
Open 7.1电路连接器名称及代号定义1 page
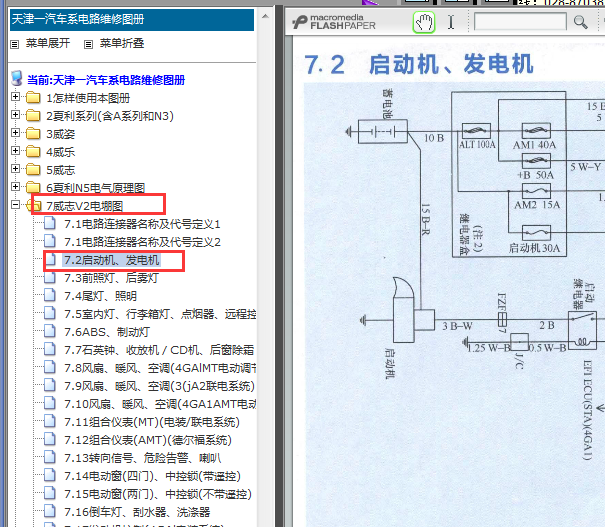point(142,224)
